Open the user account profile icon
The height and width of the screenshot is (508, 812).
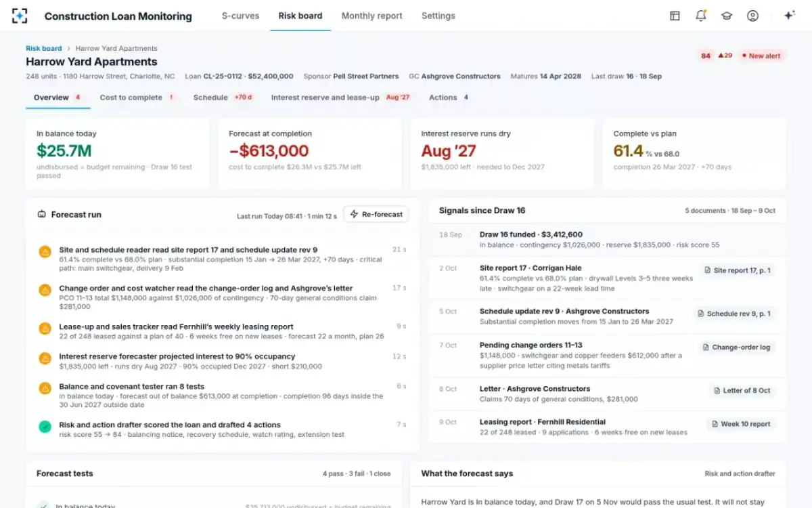(752, 16)
